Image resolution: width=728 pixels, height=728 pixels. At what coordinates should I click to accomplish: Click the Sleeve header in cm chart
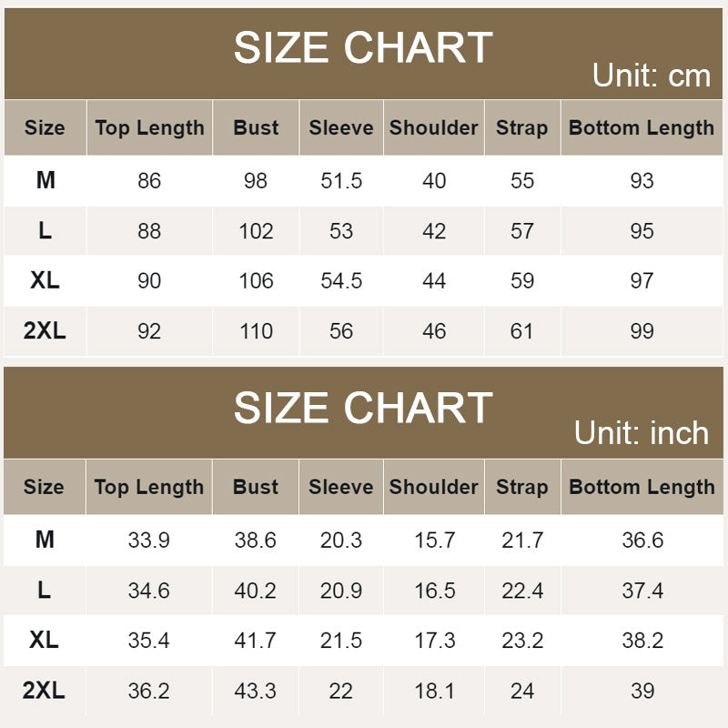341,128
